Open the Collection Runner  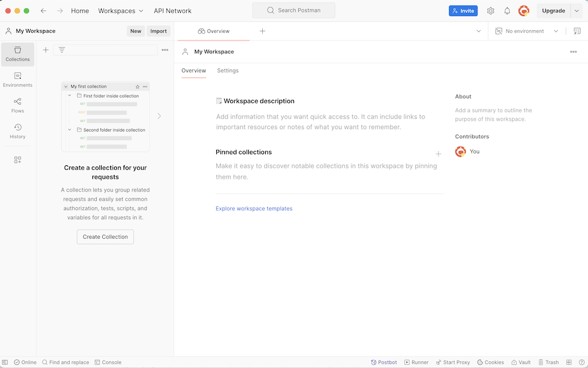click(417, 362)
